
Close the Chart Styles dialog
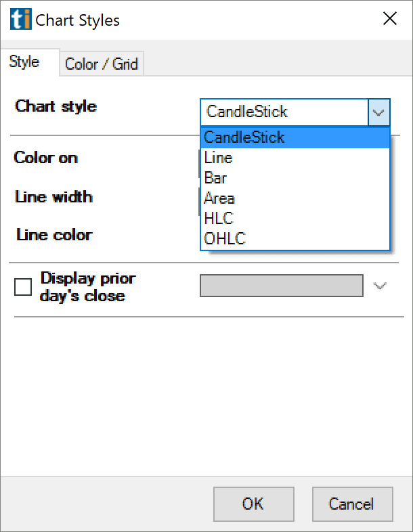point(389,18)
